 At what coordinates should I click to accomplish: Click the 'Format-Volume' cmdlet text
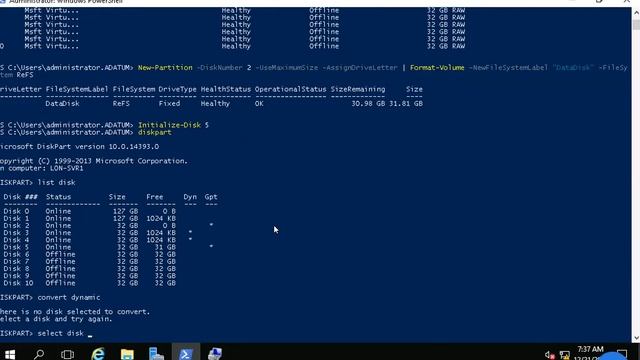click(437, 68)
